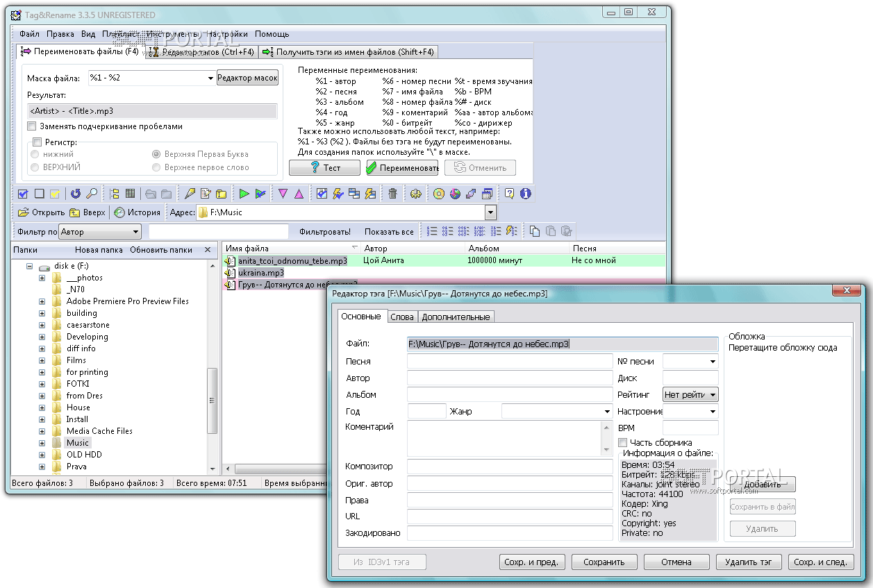Click the refresh arrow toolbar icon
The image size is (873, 588).
pos(76,194)
